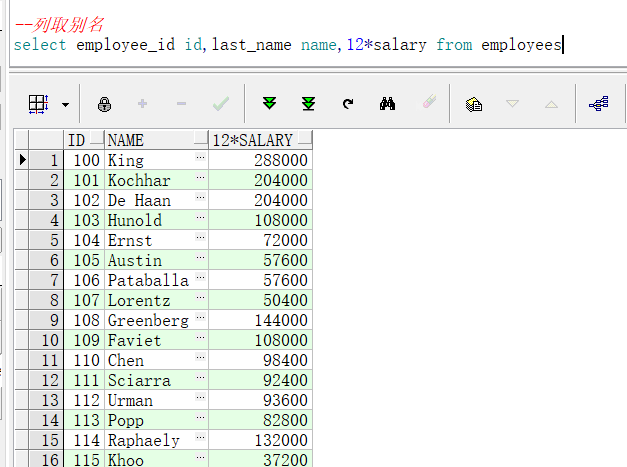The image size is (627, 467).
Task: Open cell editor ellipsis for Greenberg
Action: click(201, 317)
